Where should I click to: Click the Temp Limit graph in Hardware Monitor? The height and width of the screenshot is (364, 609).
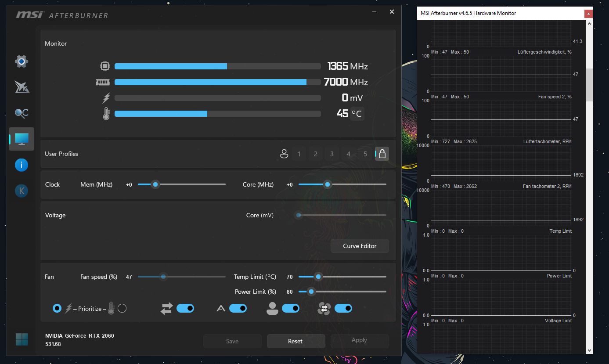(501, 252)
